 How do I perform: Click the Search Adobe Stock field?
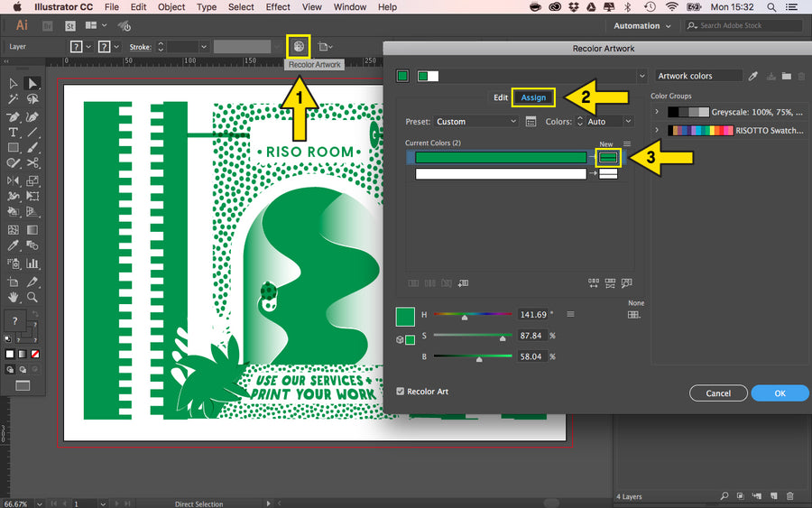click(743, 25)
